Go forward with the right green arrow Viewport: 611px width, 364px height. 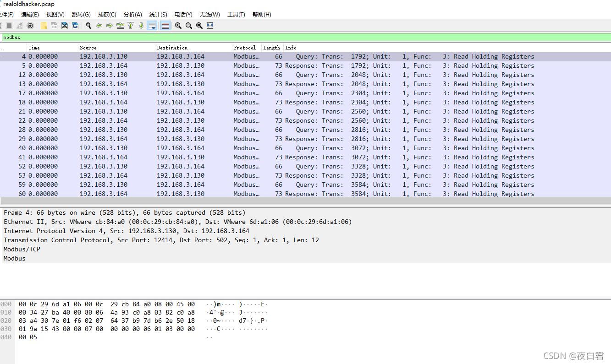coord(110,26)
